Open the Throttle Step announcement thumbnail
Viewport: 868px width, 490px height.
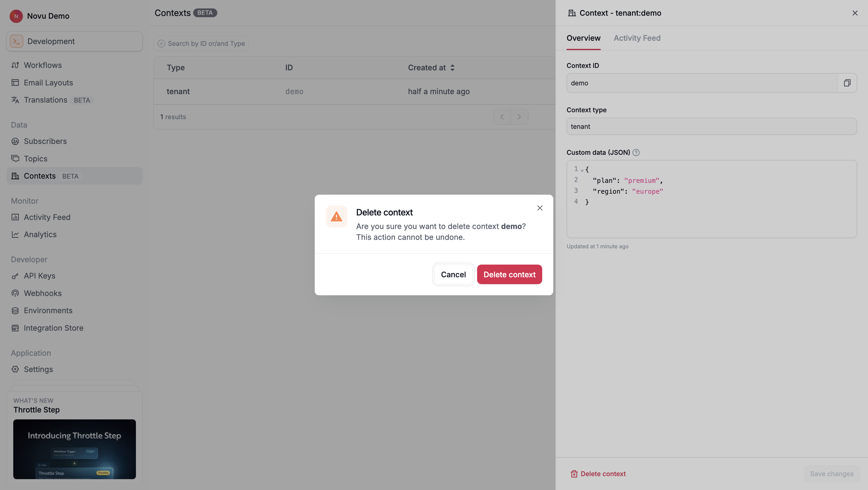[74, 449]
